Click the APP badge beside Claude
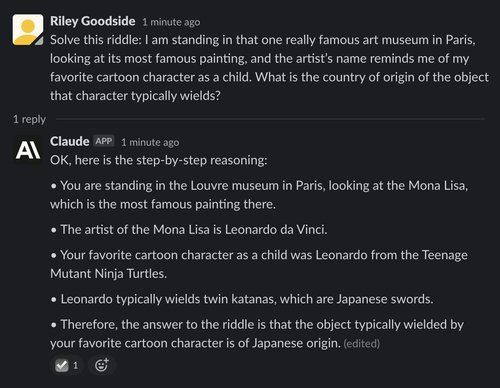Image resolution: width=500 pixels, height=388 pixels. click(x=104, y=141)
